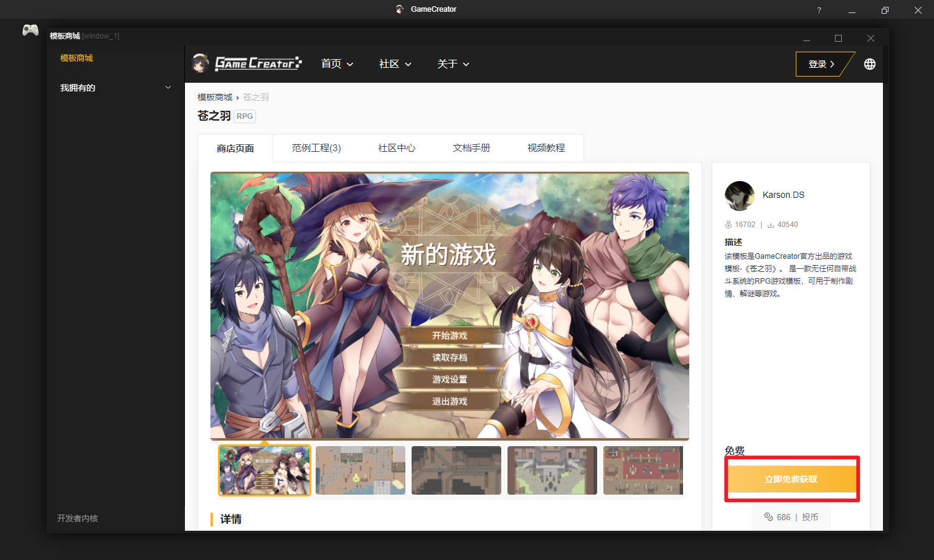
Task: Click the gamepad icon in the top-left corner
Action: (31, 30)
